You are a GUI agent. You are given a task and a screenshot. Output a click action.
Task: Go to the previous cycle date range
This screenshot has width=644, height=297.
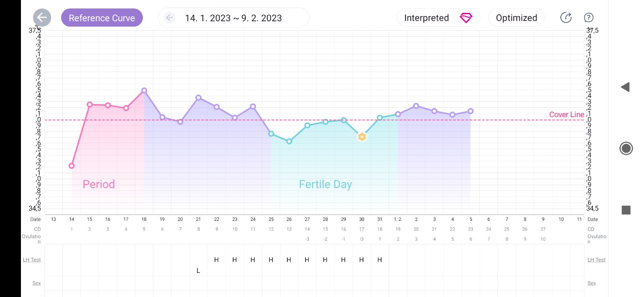(x=169, y=18)
